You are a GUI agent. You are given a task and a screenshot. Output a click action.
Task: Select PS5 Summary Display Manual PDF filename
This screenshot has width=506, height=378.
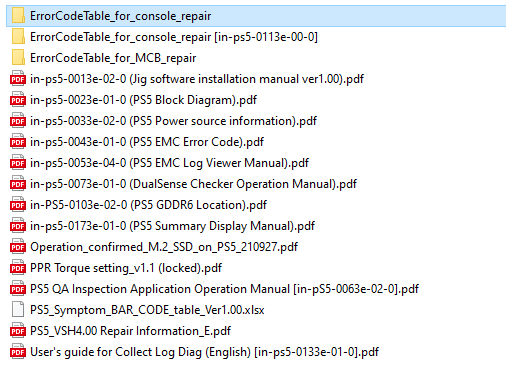[x=172, y=226]
